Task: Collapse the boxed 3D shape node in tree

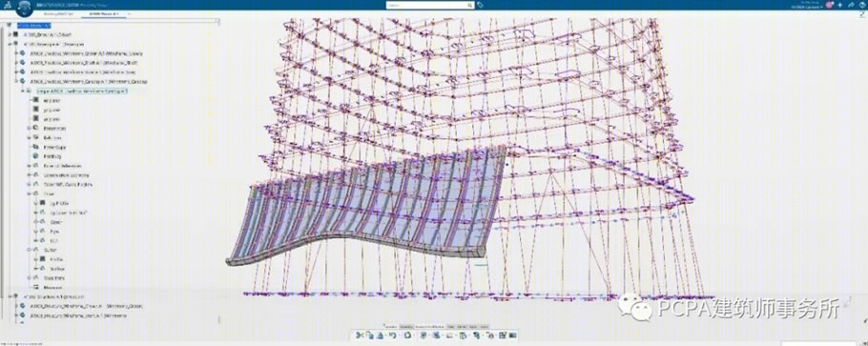Action: pos(22,91)
